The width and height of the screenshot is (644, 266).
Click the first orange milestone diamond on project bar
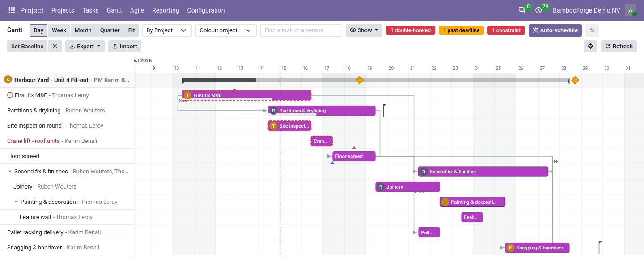click(359, 80)
